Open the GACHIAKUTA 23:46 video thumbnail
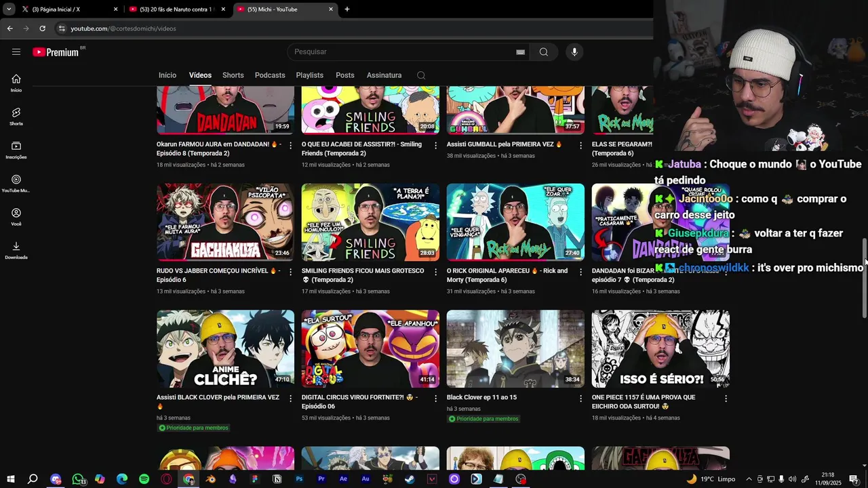 click(225, 222)
